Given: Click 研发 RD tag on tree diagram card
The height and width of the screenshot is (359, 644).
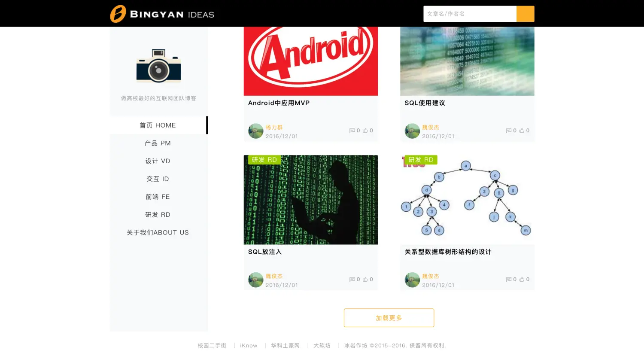Looking at the screenshot, I should point(421,160).
